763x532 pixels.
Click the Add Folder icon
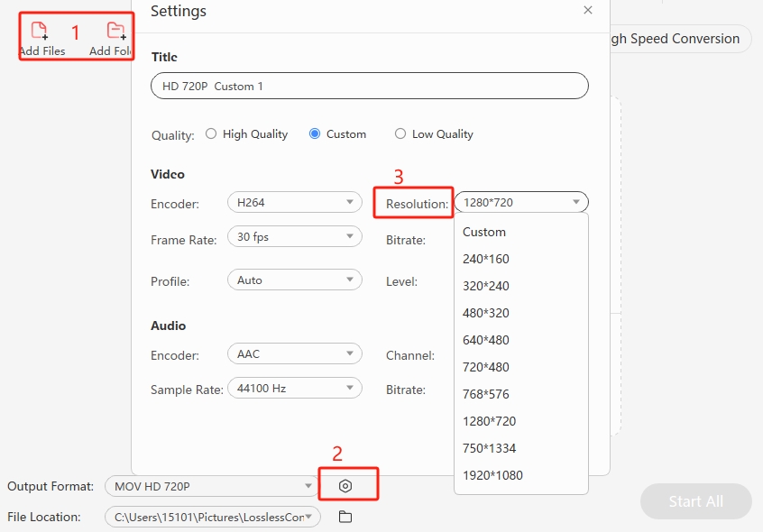coord(115,32)
